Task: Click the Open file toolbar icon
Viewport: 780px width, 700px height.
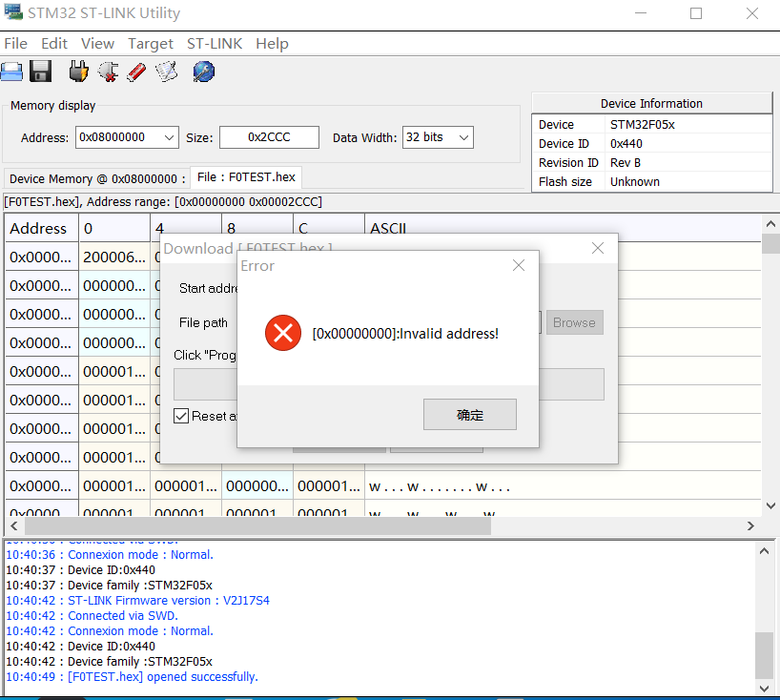Action: tap(11, 72)
